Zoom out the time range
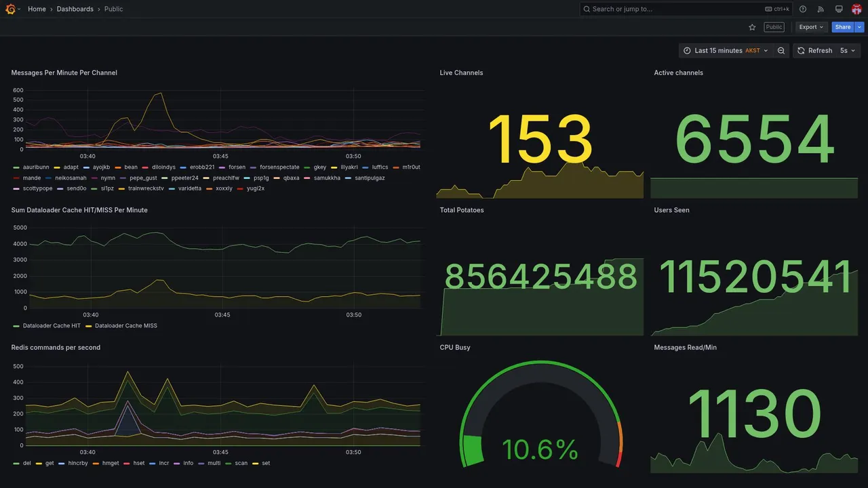 [x=781, y=51]
